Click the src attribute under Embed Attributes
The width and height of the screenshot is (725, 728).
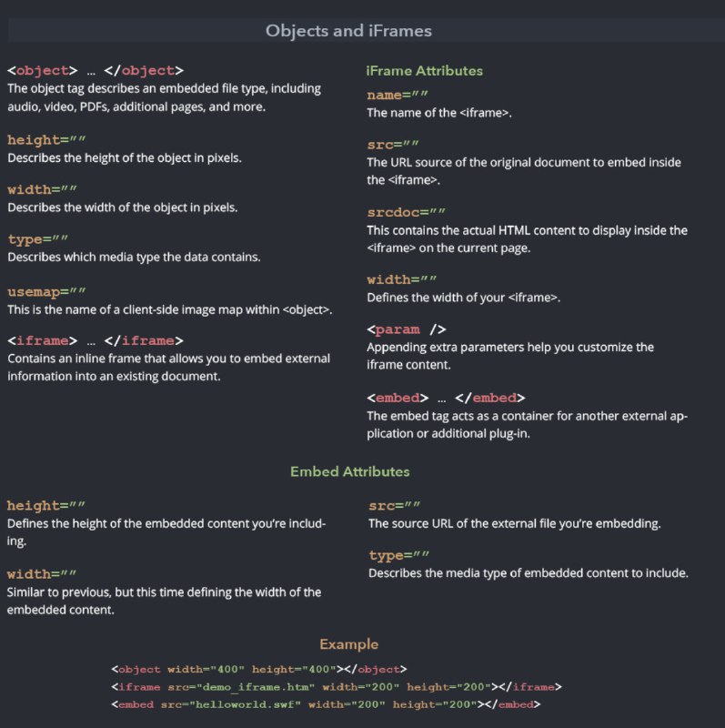(395, 505)
